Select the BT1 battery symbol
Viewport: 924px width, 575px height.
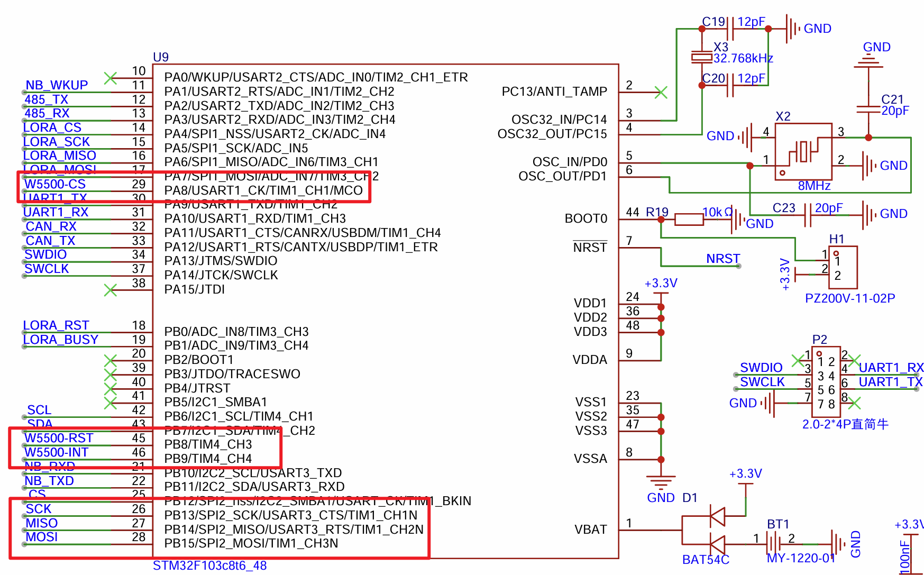[774, 543]
